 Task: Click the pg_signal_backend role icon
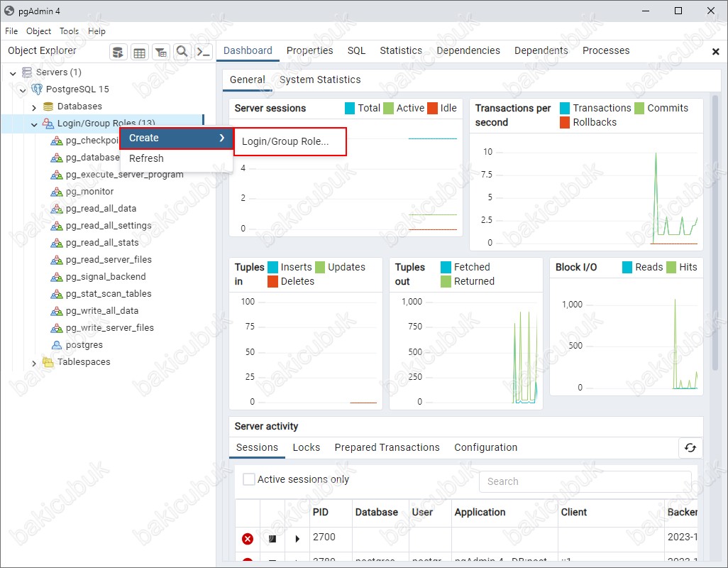[57, 277]
